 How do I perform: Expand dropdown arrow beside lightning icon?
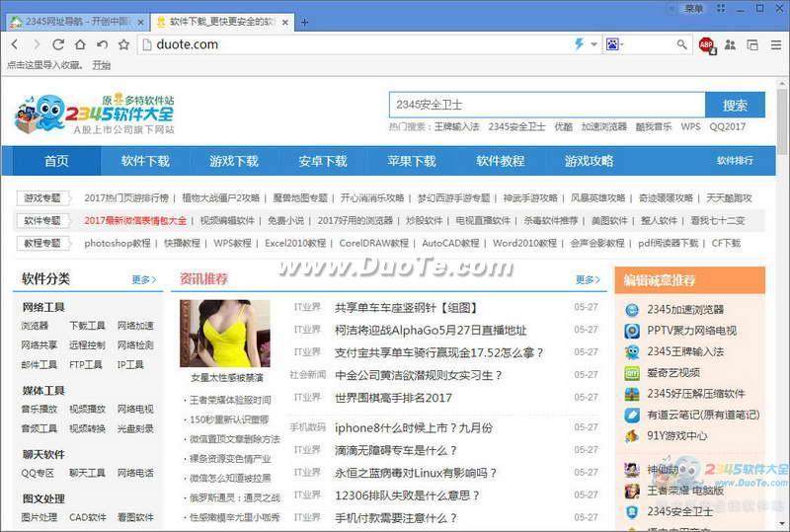tap(594, 44)
